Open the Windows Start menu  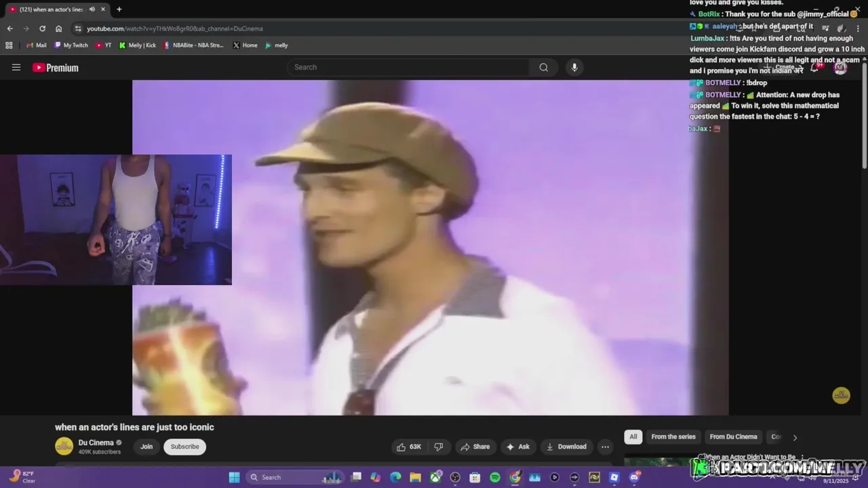click(x=234, y=477)
